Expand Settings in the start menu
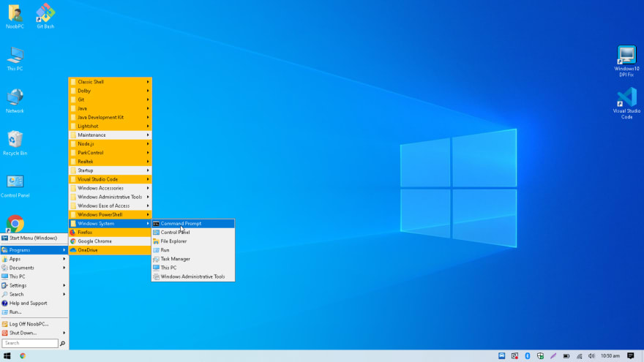Viewport: 644px width, 362px height. coord(34,285)
